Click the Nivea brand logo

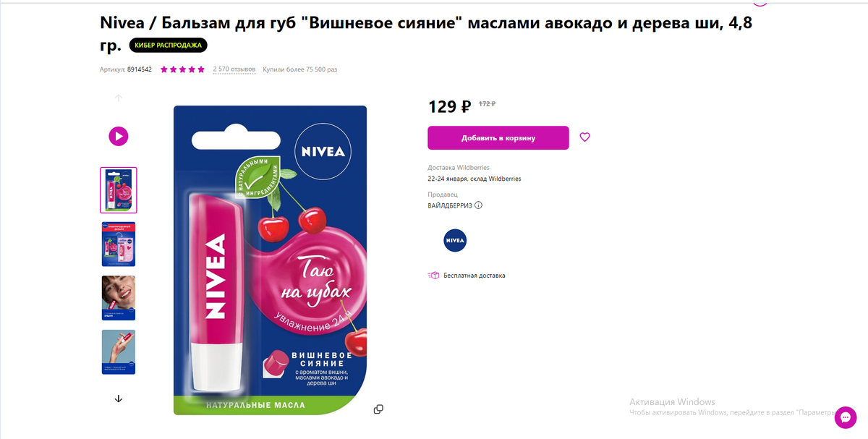point(455,240)
